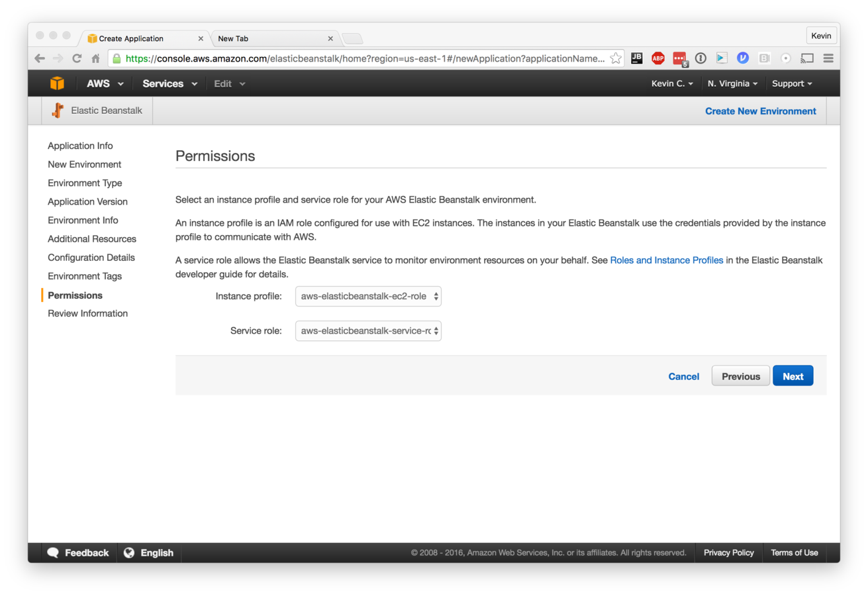Open the Support dropdown menu
Screen dimensions: 868x596
point(792,83)
